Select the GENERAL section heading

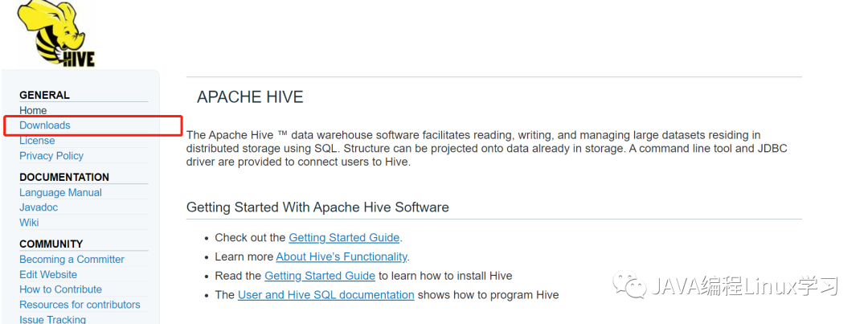(x=45, y=95)
